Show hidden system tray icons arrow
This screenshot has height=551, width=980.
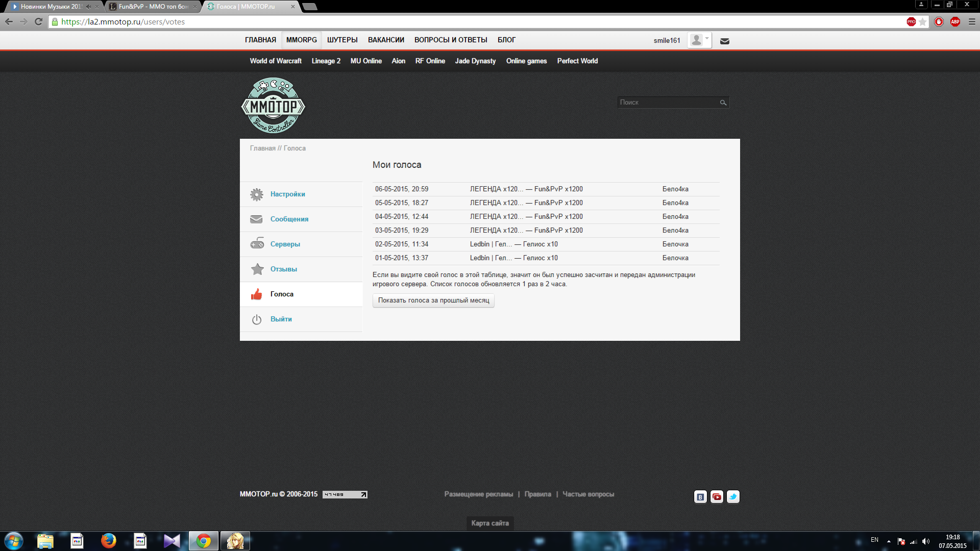pos(889,541)
